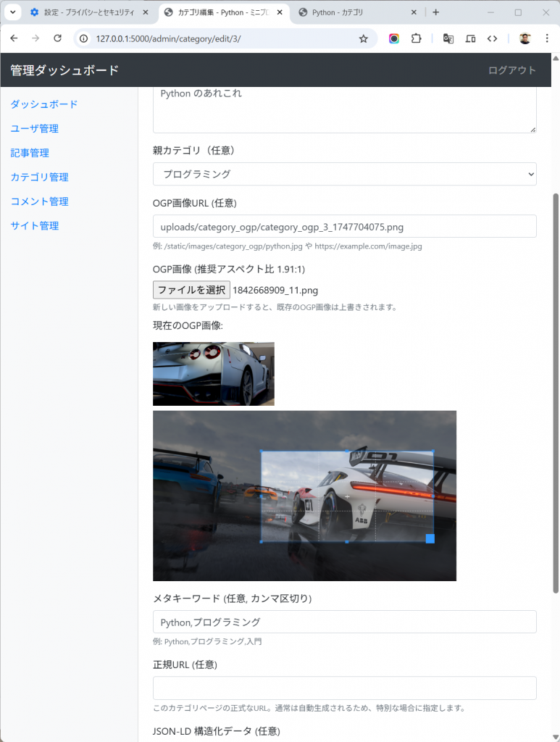Click the top-center crop box handle

(347, 451)
